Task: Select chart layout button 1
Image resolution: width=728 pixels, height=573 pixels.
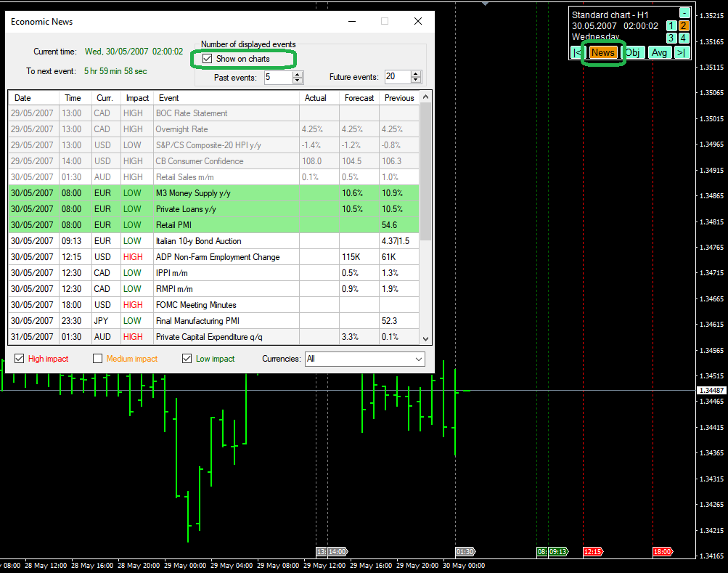Action: pyautogui.click(x=671, y=26)
